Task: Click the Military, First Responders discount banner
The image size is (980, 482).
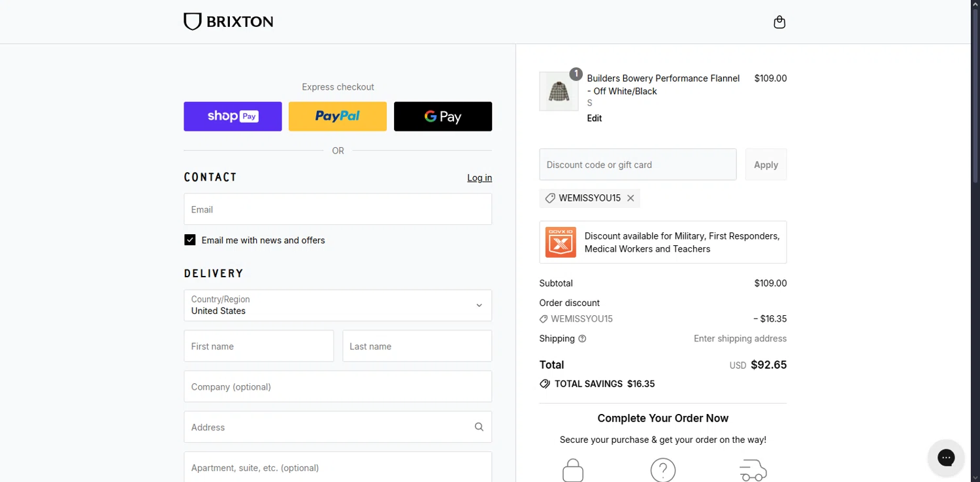Action: pos(662,242)
